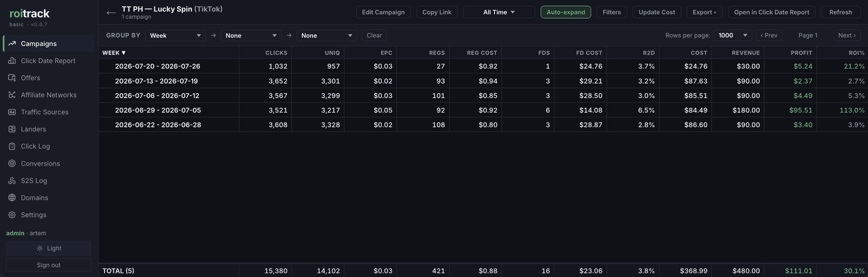Switch to Light theme

click(x=48, y=248)
